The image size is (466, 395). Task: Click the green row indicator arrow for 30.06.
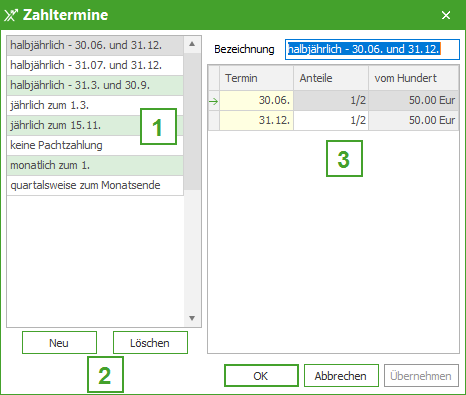tap(214, 101)
